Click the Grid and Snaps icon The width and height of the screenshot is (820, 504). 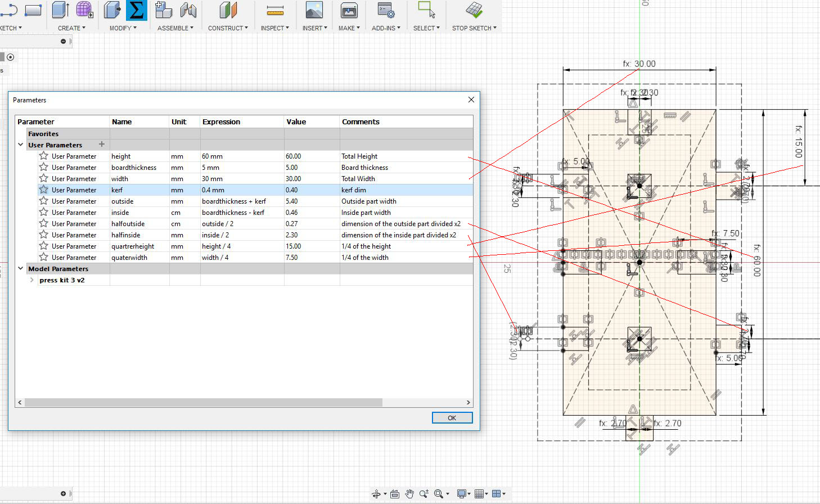click(479, 494)
